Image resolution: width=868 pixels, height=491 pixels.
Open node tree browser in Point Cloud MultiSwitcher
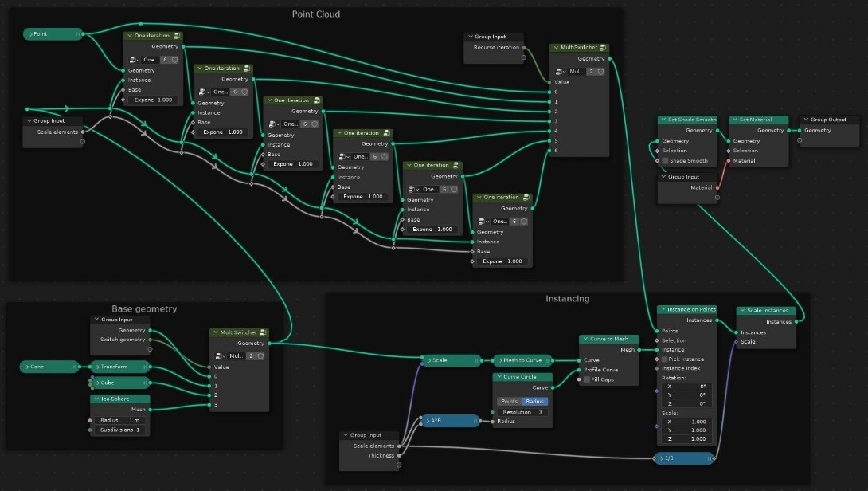560,72
